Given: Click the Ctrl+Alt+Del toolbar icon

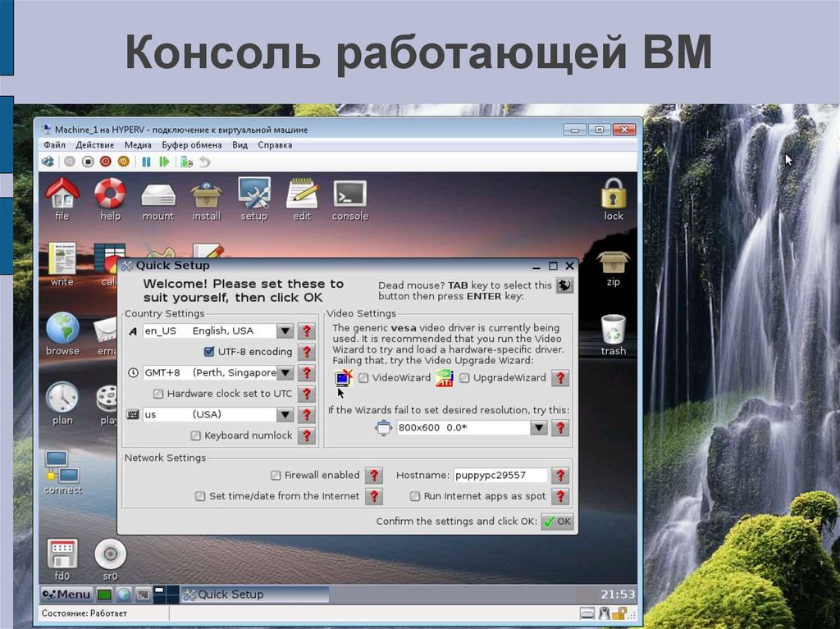Looking at the screenshot, I should pyautogui.click(x=48, y=162).
